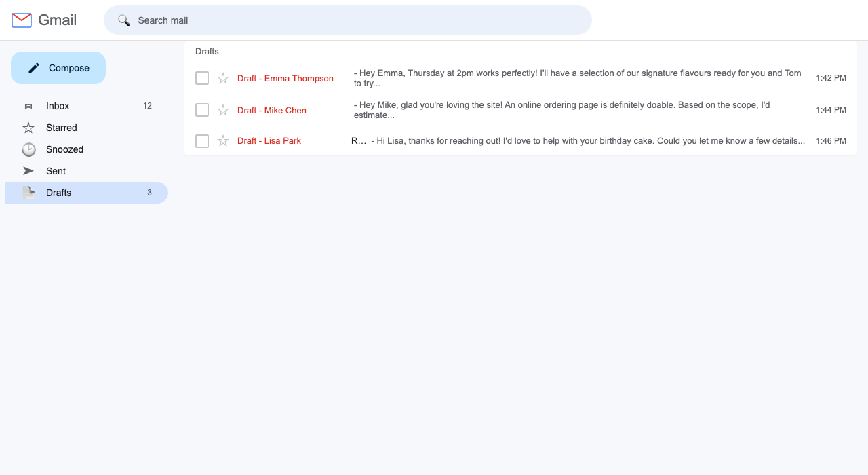
Task: Click the 1:44 PM timestamp
Action: click(x=831, y=110)
